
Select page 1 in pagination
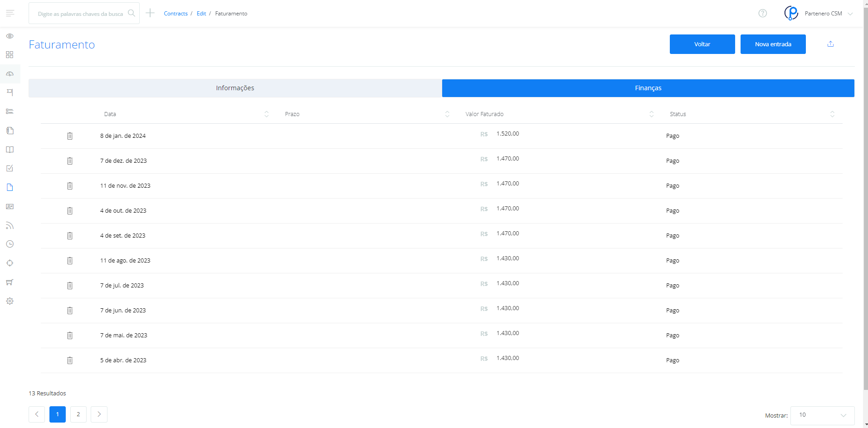point(58,414)
